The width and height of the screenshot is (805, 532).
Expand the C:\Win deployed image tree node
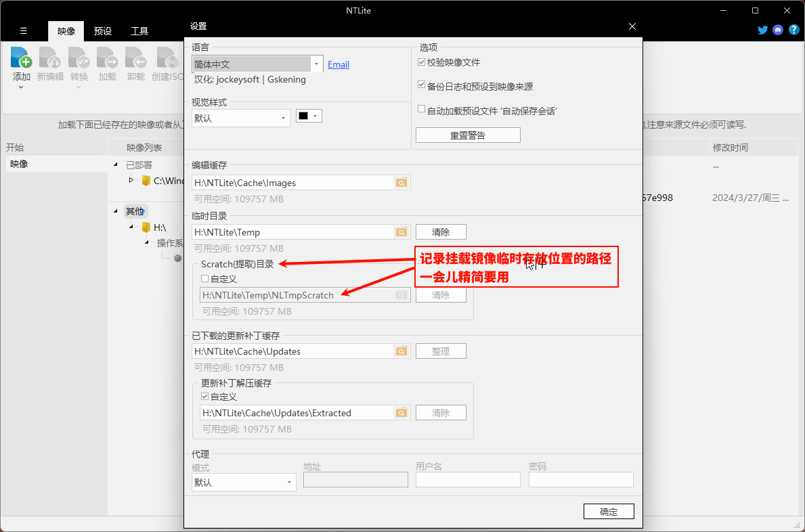point(131,180)
